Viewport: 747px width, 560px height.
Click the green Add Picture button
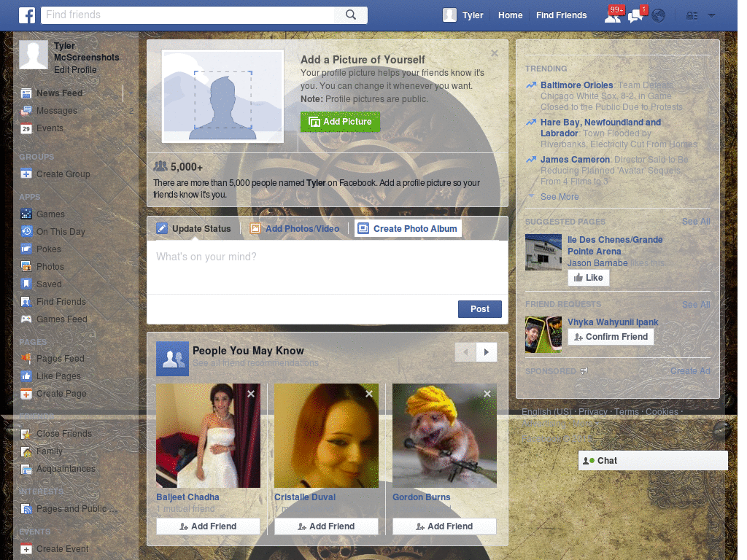340,122
